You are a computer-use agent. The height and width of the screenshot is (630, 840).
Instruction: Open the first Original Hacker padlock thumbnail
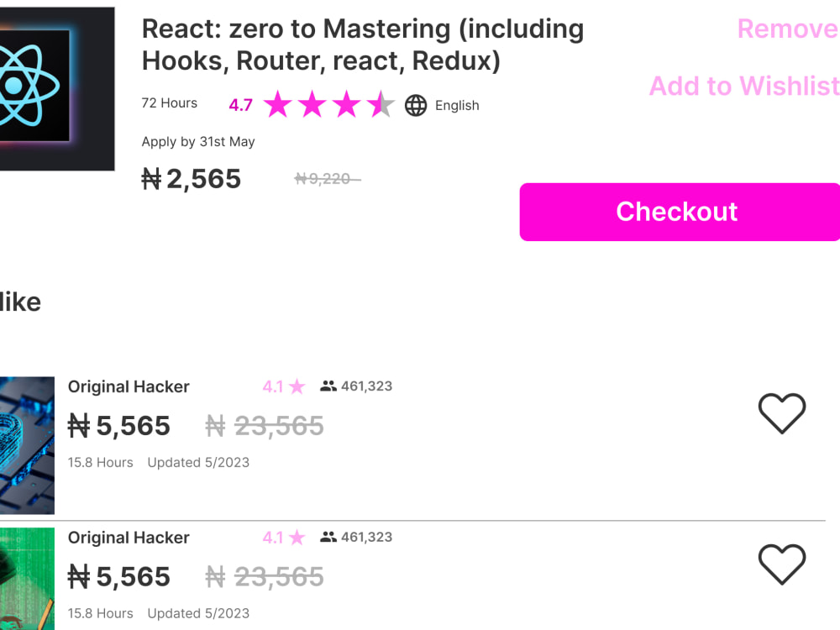27,445
